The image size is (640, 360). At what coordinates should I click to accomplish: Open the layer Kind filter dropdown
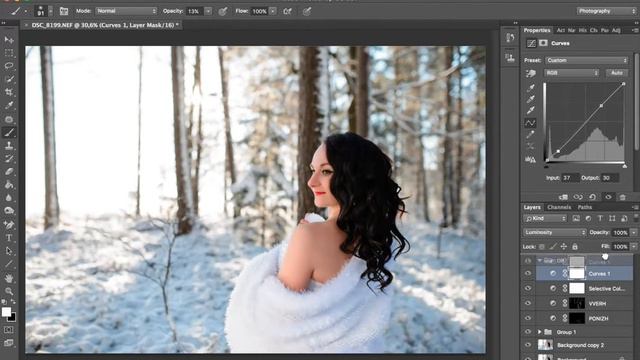pos(545,219)
